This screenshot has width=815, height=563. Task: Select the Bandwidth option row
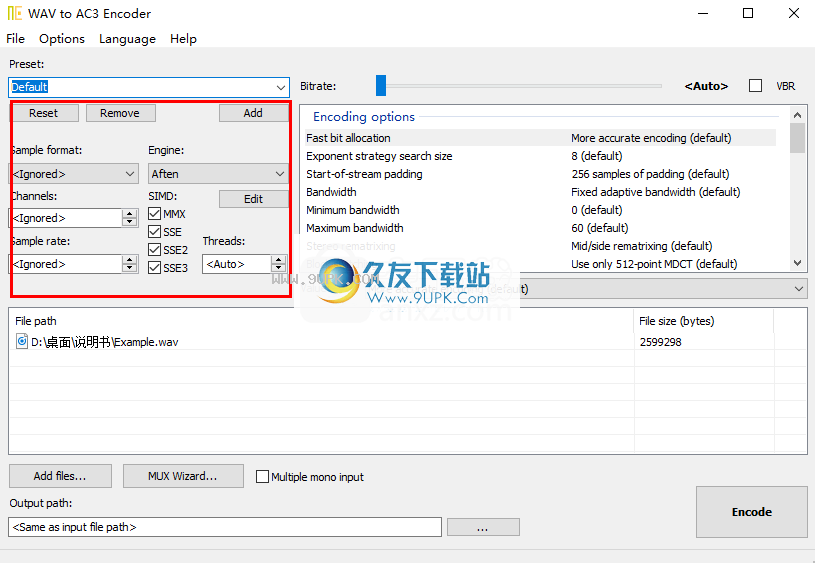(541, 192)
